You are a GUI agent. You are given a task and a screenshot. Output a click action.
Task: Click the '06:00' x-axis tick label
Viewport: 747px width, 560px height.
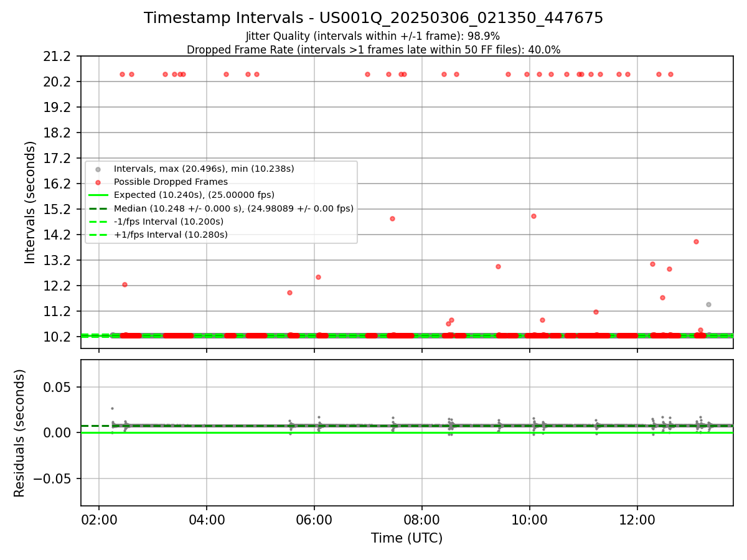314,519
